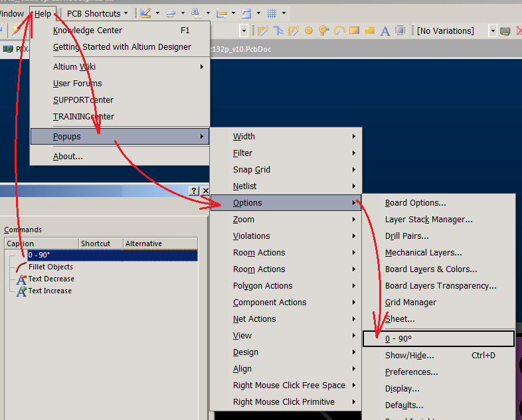
Task: Open the place dimension tools icon
Action: click(221, 13)
